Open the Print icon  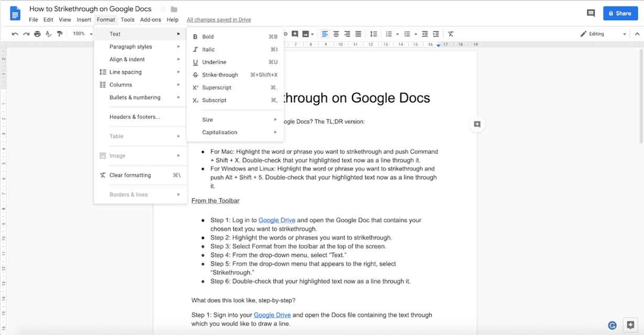click(x=37, y=33)
